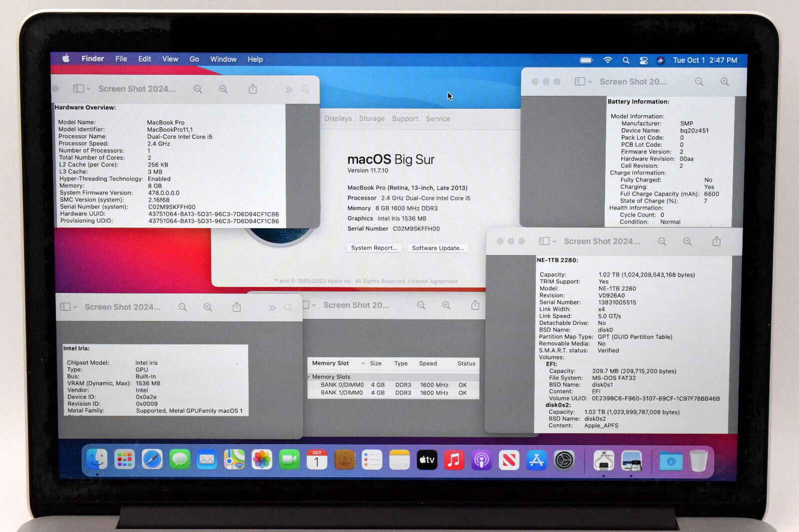The image size is (799, 532).
Task: Open Messages app in the Dock
Action: coord(179,460)
